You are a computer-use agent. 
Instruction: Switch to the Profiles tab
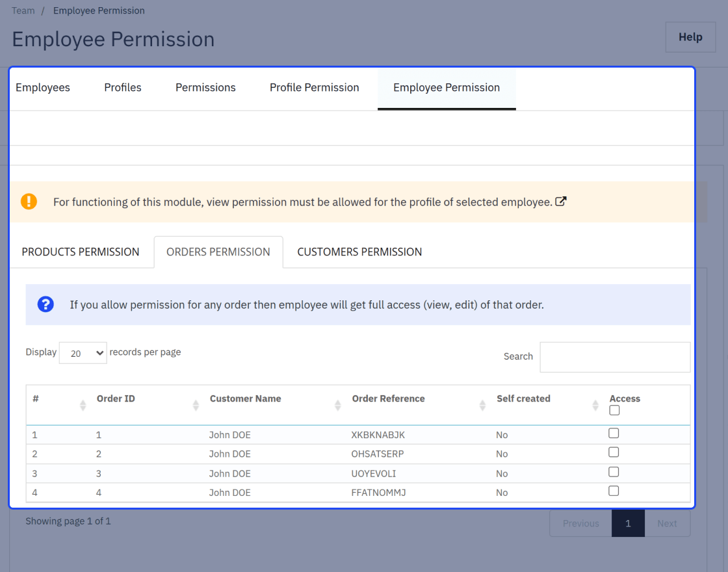[123, 87]
